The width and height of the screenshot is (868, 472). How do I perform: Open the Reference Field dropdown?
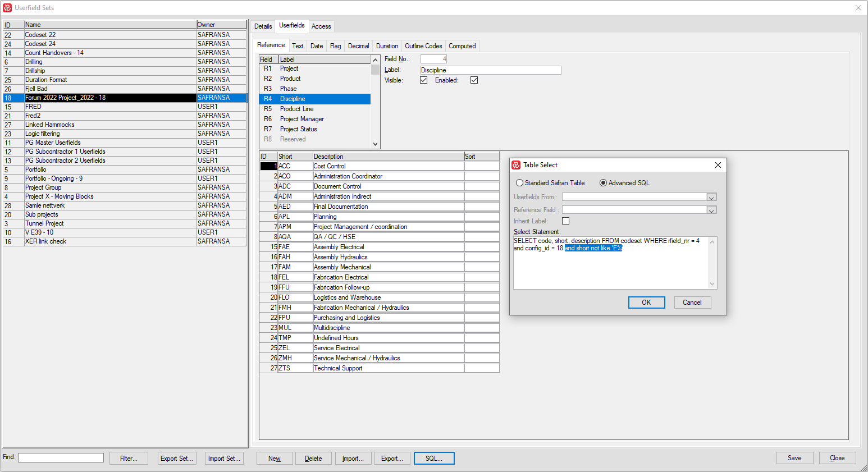click(711, 210)
